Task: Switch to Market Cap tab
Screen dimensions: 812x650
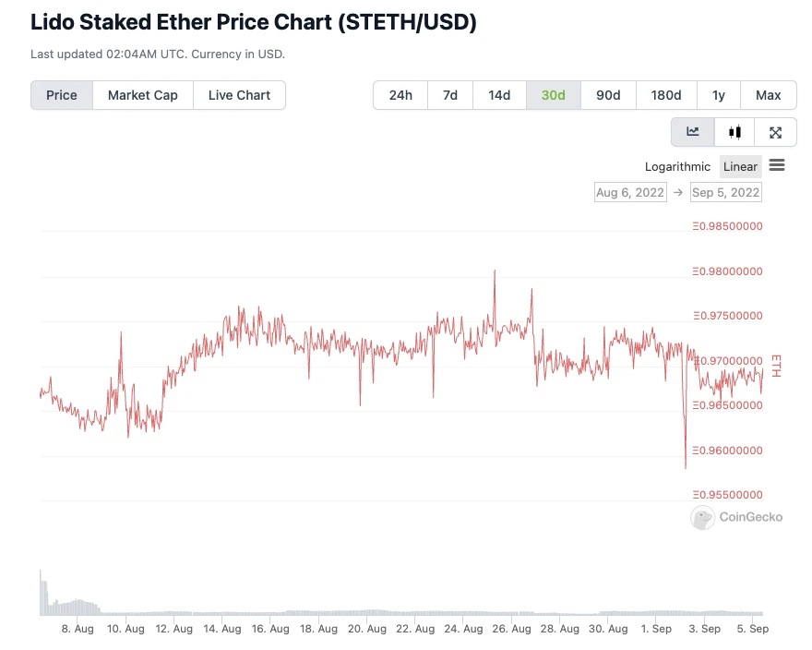Action: coord(143,95)
